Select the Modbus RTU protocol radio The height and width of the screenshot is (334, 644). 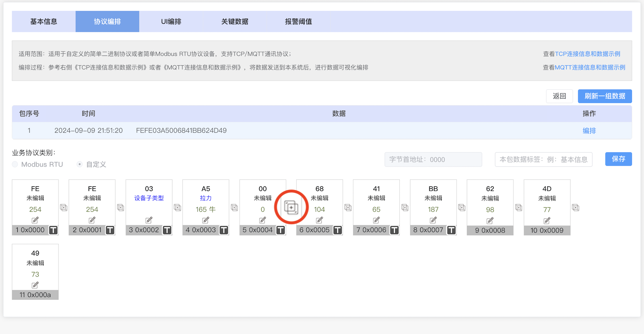tap(15, 164)
